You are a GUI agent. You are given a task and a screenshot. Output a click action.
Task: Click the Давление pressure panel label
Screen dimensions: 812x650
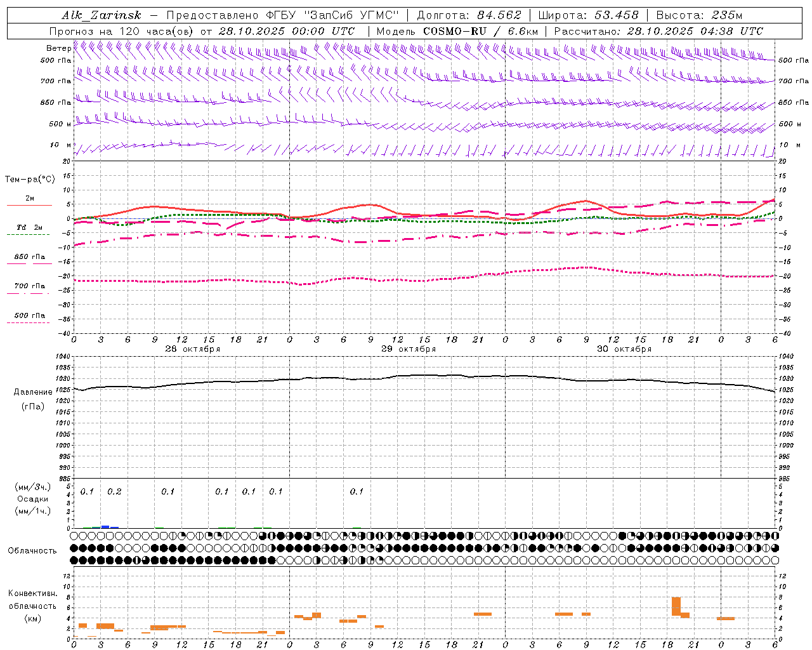click(x=33, y=392)
